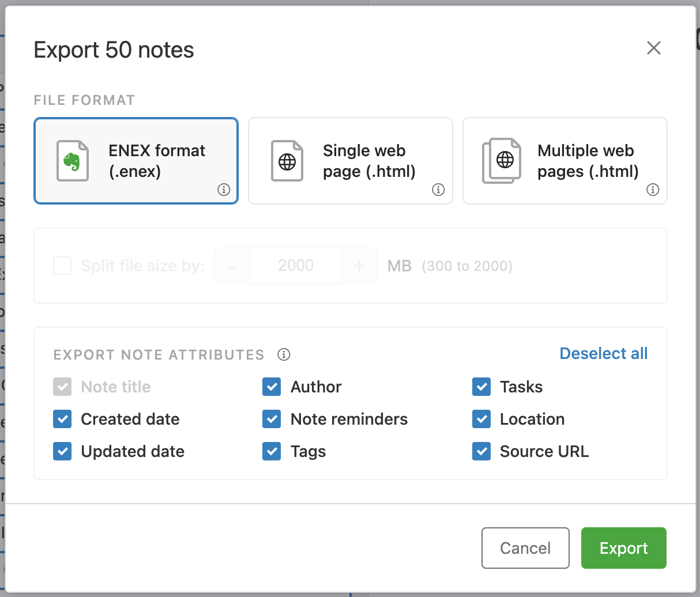Decrease split file size with minus button

coord(233,266)
